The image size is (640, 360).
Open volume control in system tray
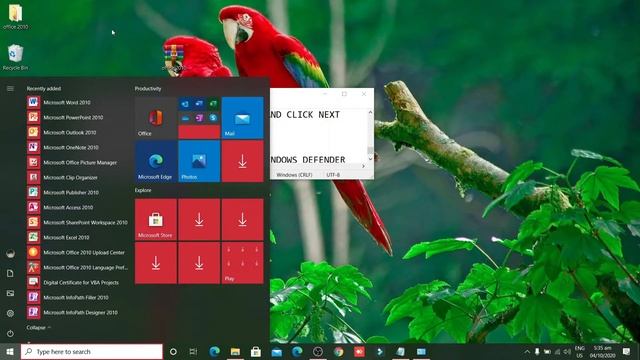(567, 351)
